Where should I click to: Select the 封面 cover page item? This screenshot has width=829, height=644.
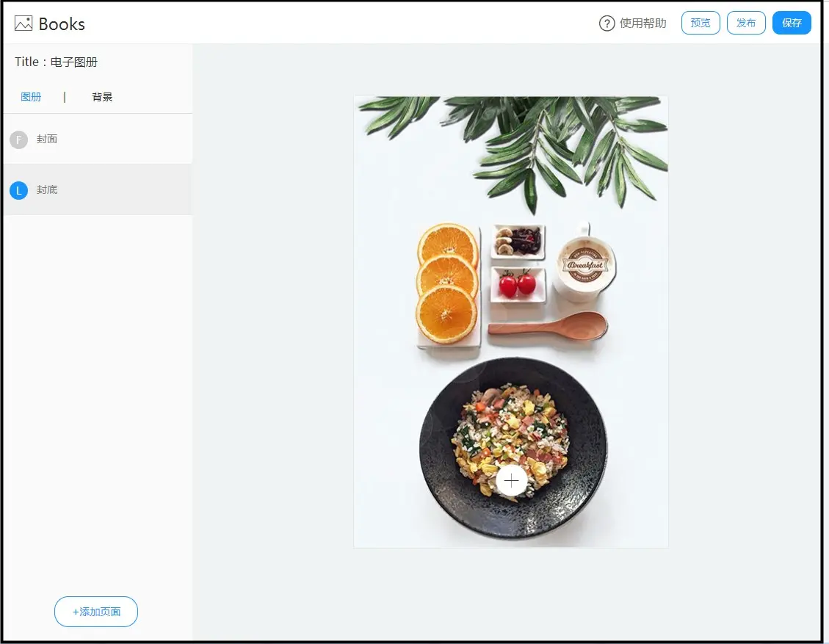pos(98,139)
